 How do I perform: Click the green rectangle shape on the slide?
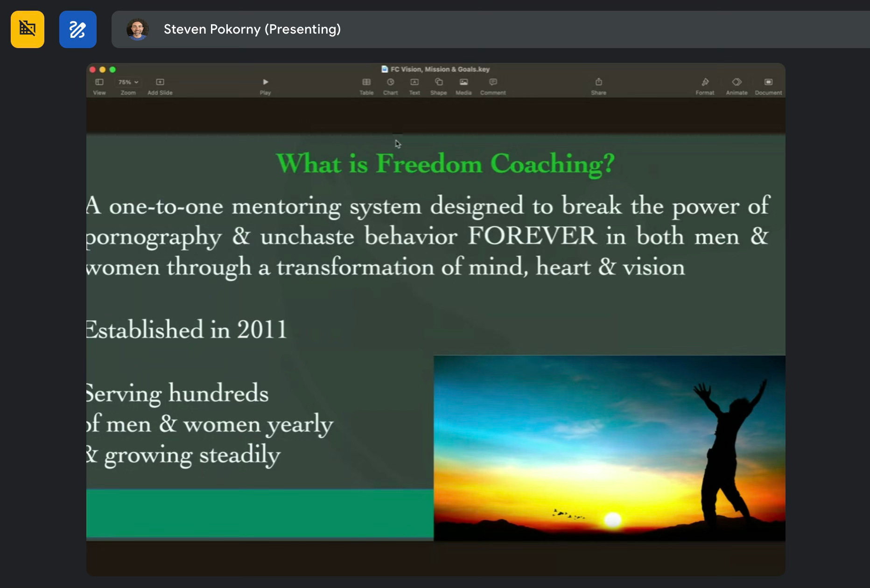260,513
